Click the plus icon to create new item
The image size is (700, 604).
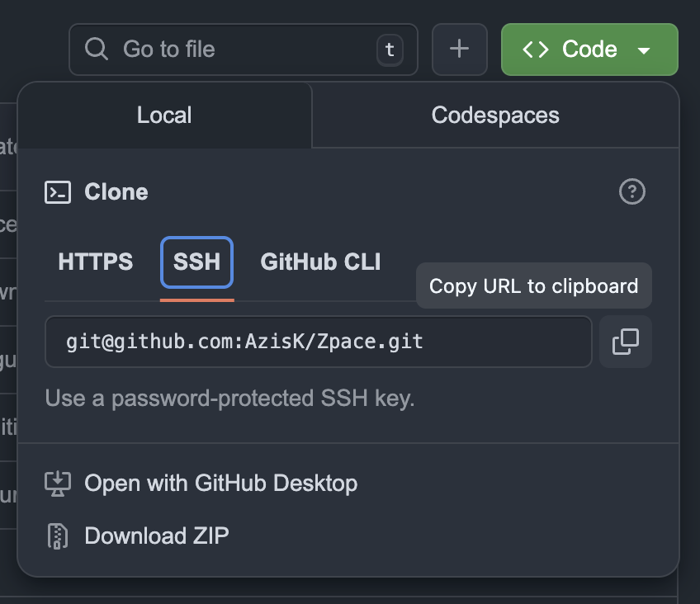[x=460, y=50]
